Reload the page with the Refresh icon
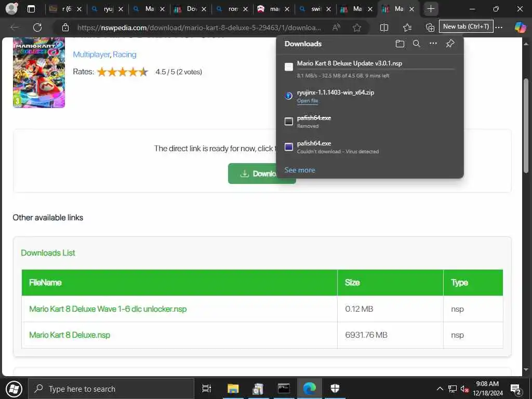532x399 pixels. click(37, 27)
